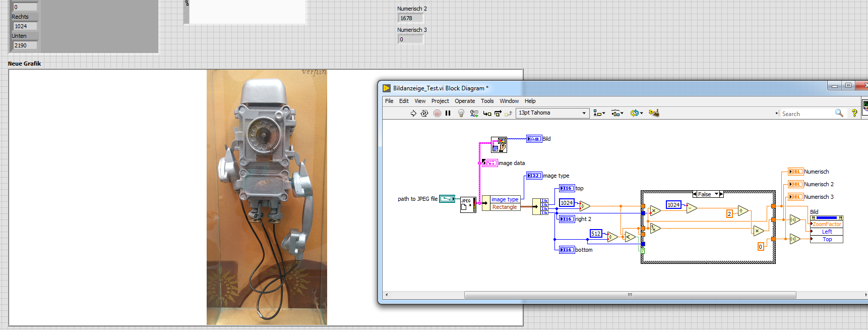Toggle Retain Wire Values in the toolbar
The height and width of the screenshot is (330, 868).
(474, 114)
